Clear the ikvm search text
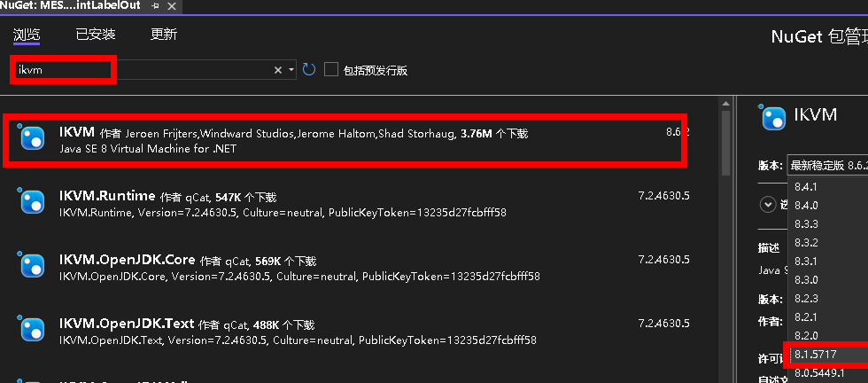Screen dimensions: 868x383 point(278,70)
